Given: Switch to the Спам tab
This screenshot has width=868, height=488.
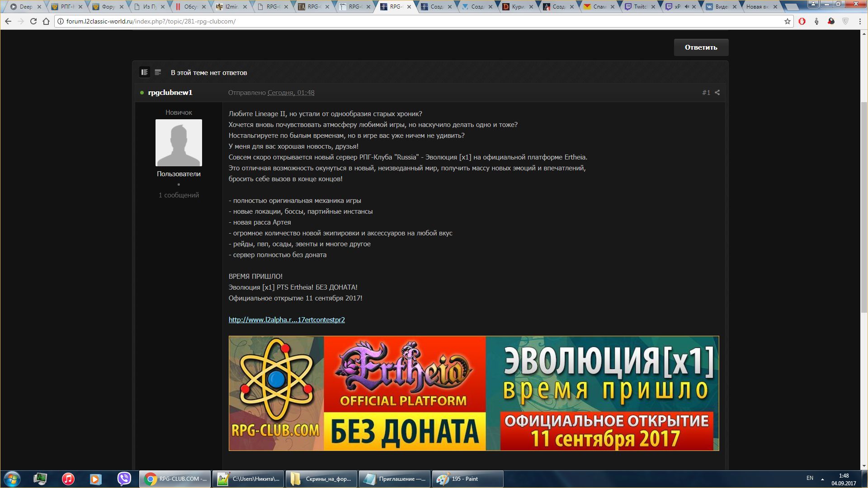Looking at the screenshot, I should click(x=599, y=7).
